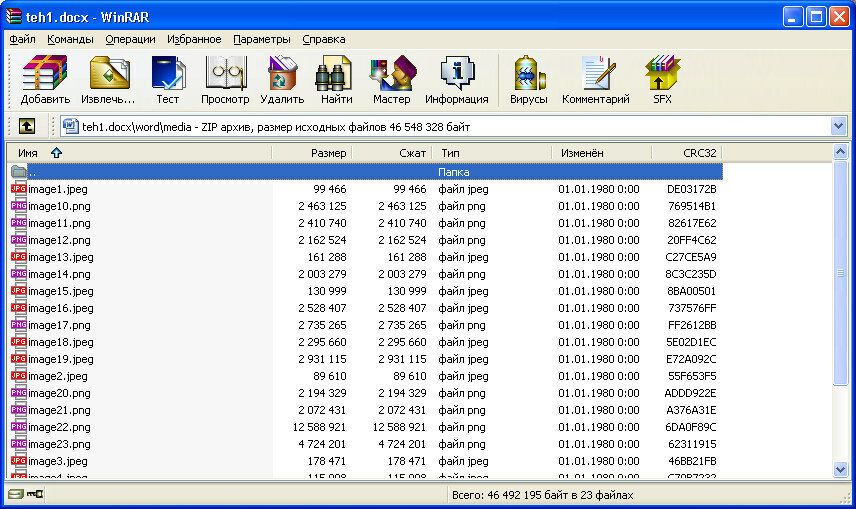Viewport: 856px width, 509px height.
Task: Open the Найти (Find) binoculars tool
Action: (x=336, y=80)
